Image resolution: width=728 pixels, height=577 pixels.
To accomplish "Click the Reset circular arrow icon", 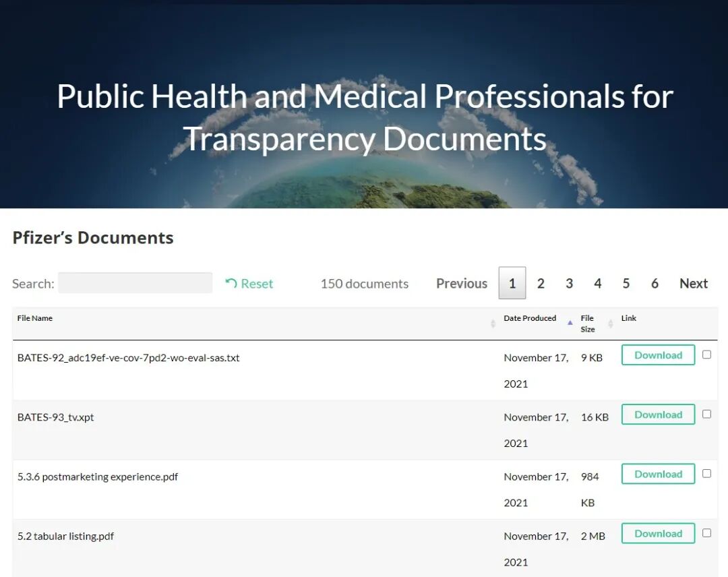I will coord(231,282).
